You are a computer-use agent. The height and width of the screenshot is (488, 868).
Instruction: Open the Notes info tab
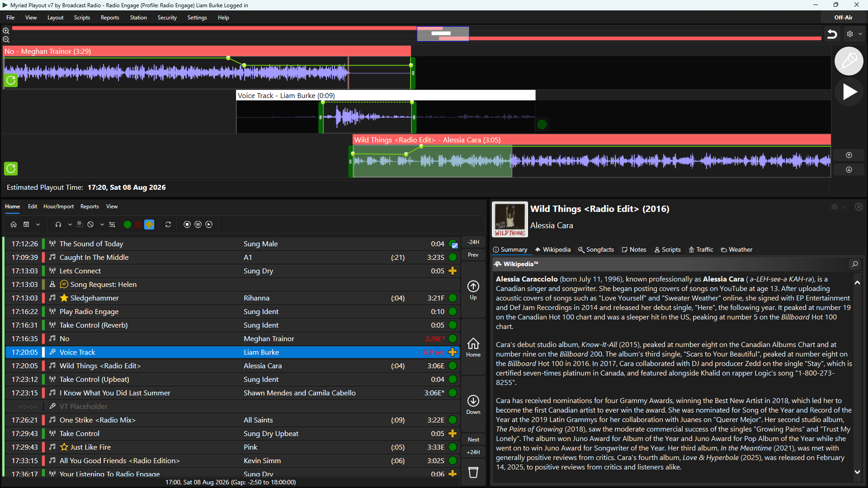[634, 250]
